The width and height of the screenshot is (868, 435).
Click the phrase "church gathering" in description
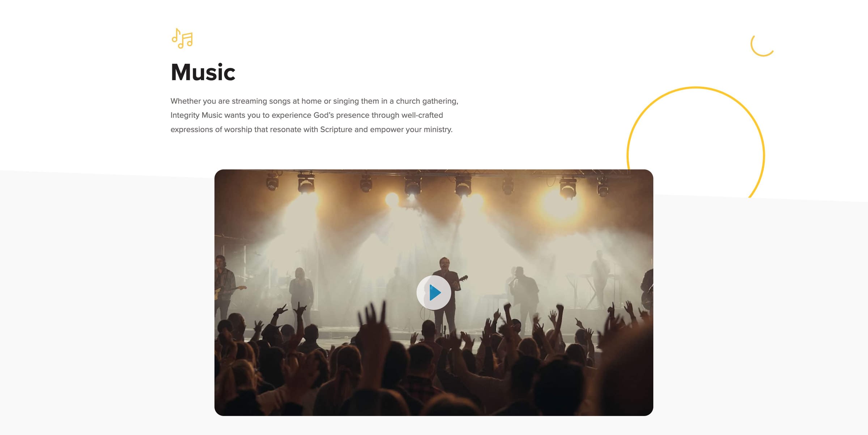(x=426, y=101)
